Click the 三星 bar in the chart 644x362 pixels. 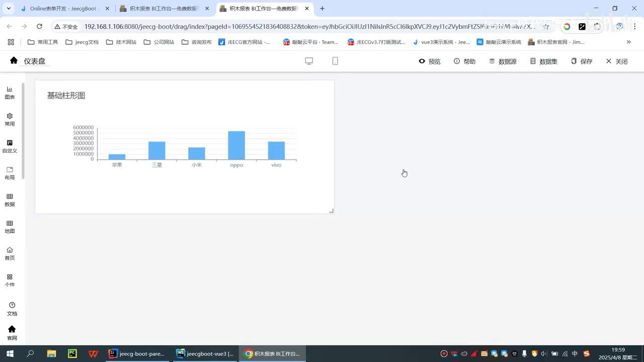156,150
